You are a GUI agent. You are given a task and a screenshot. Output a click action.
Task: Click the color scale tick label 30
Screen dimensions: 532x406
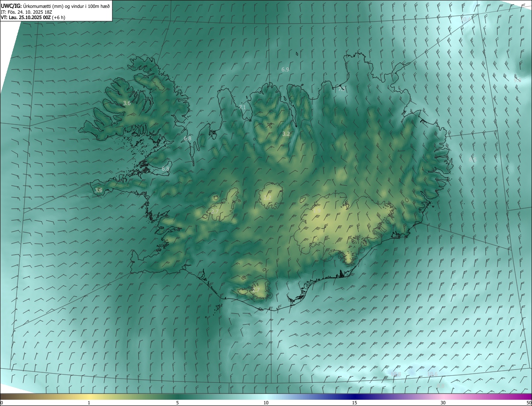443,403
